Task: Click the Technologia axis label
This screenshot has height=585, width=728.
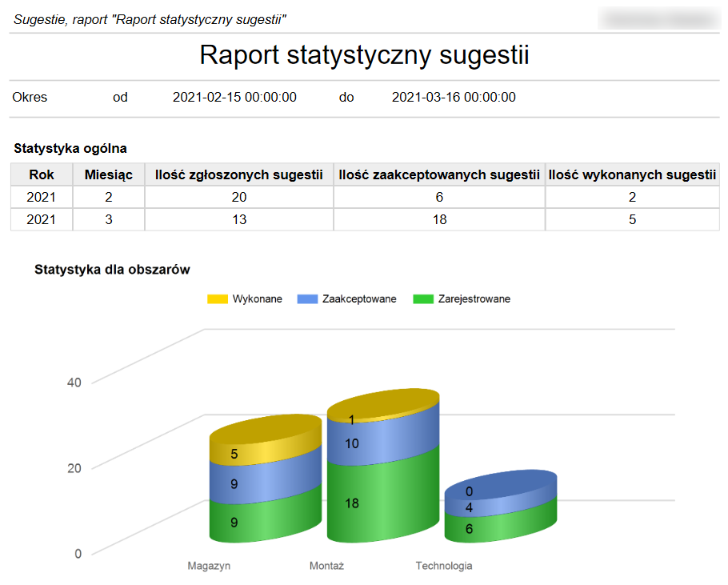Action: click(x=443, y=566)
